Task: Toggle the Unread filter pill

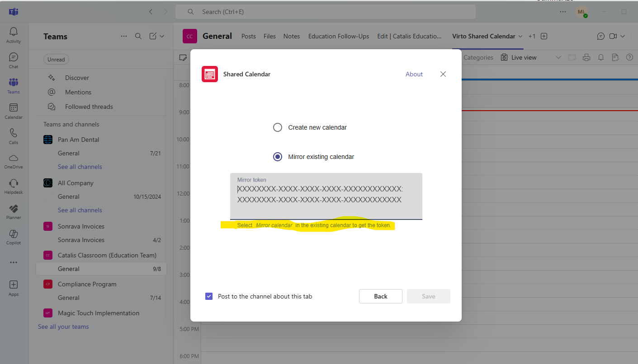Action: coord(56,59)
